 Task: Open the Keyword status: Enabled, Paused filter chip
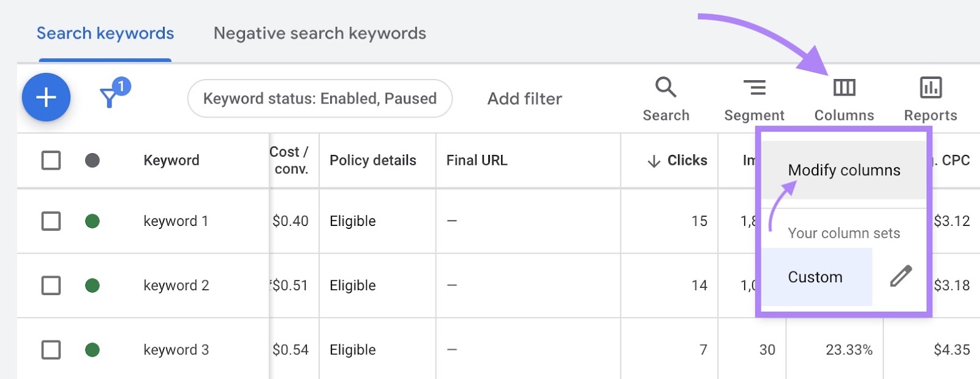[x=320, y=98]
